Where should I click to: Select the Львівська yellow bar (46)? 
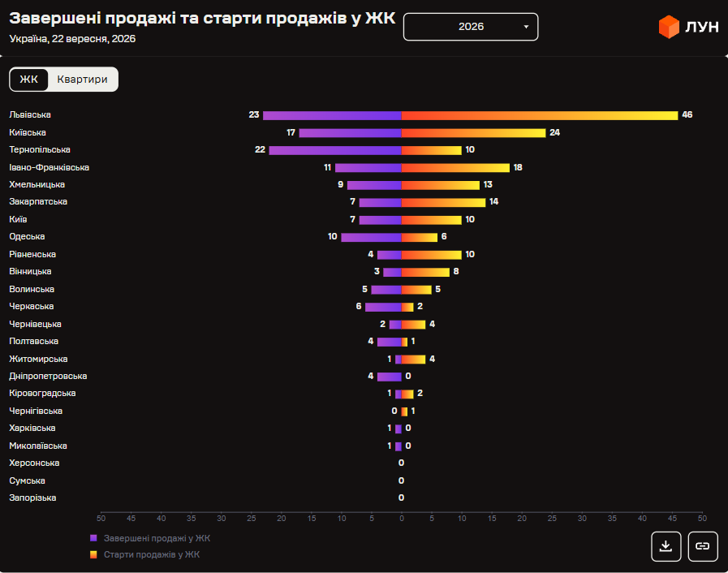point(540,115)
